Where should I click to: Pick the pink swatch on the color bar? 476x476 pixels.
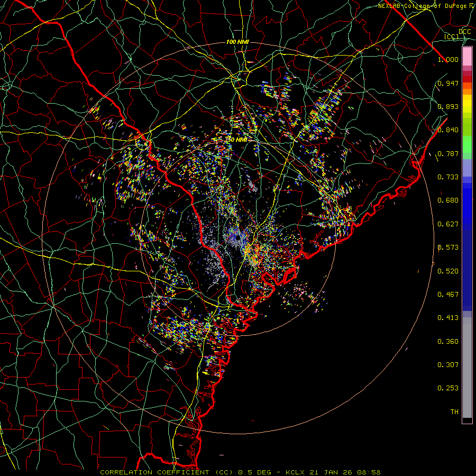pyautogui.click(x=467, y=57)
